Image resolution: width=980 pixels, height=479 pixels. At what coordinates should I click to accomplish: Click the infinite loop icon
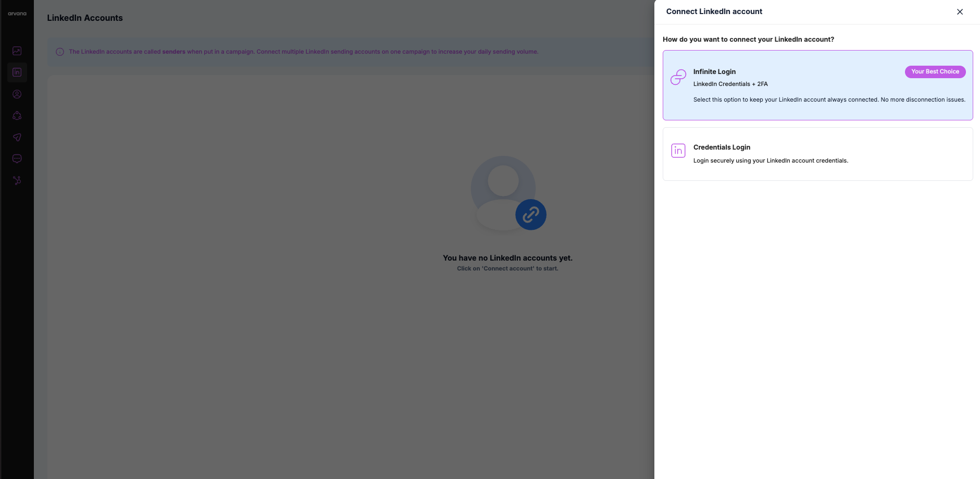pyautogui.click(x=678, y=77)
